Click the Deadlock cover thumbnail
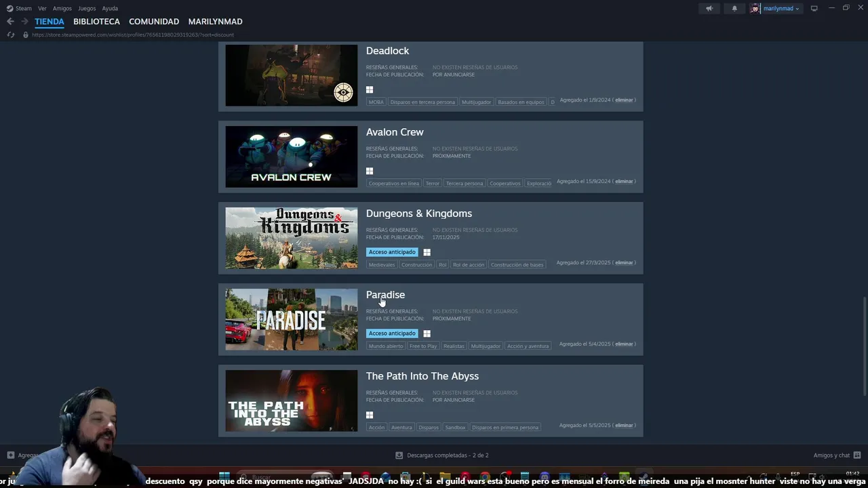 coord(292,75)
